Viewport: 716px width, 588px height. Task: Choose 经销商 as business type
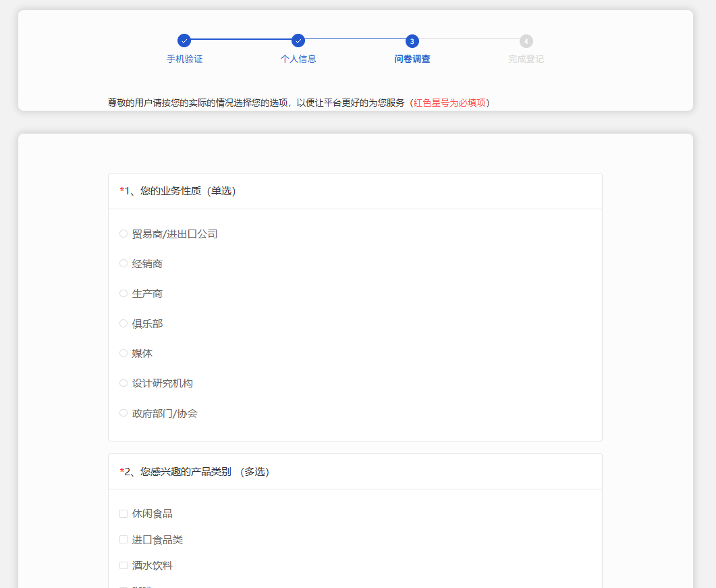(123, 263)
